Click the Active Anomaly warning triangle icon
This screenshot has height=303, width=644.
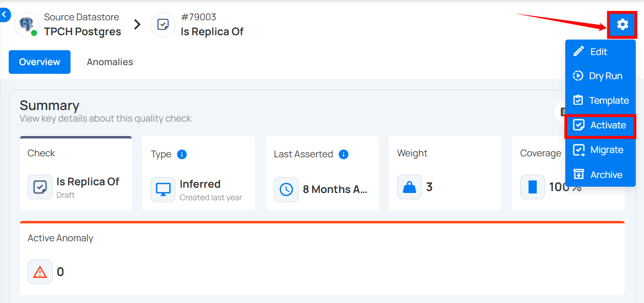(40, 272)
